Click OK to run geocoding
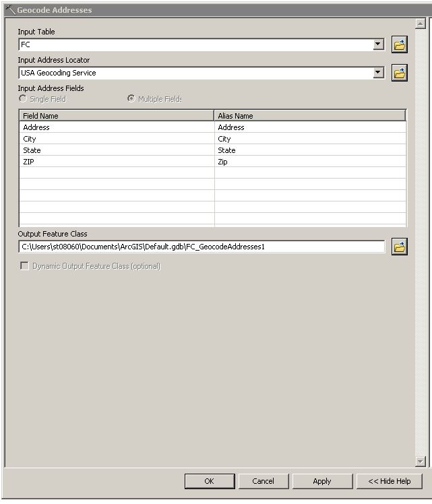 [x=210, y=481]
